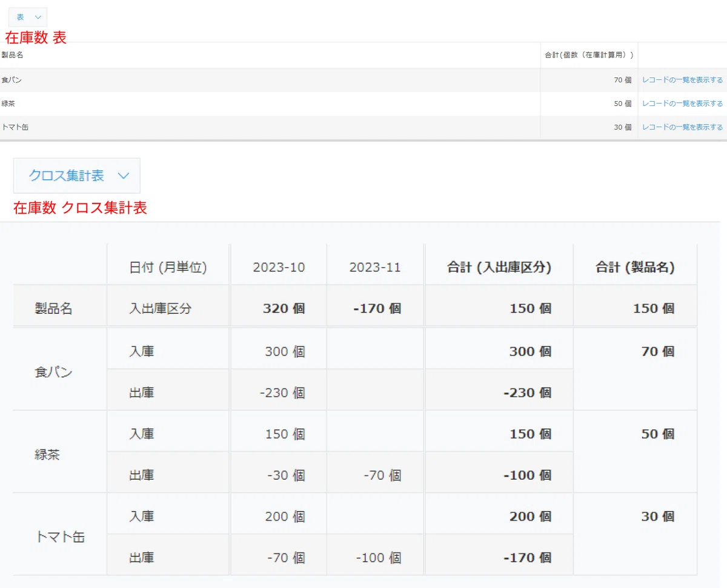Image resolution: width=727 pixels, height=588 pixels.
Task: Click the 合計 (製品名) header
Action: (635, 267)
